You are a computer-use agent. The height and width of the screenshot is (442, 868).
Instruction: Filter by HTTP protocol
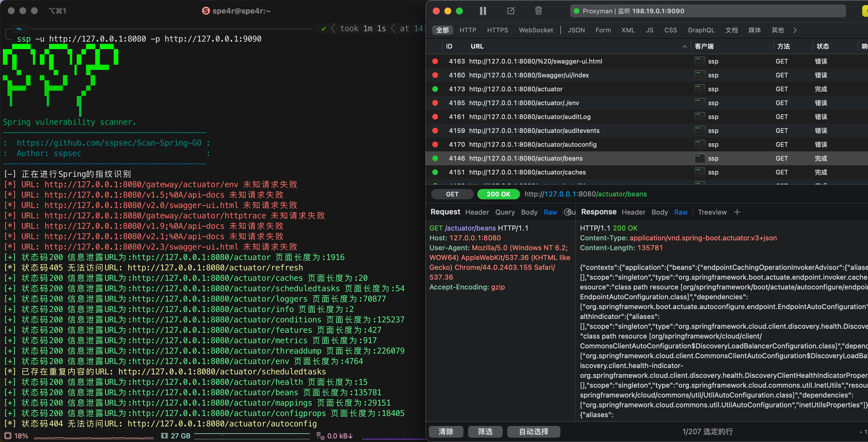click(468, 30)
